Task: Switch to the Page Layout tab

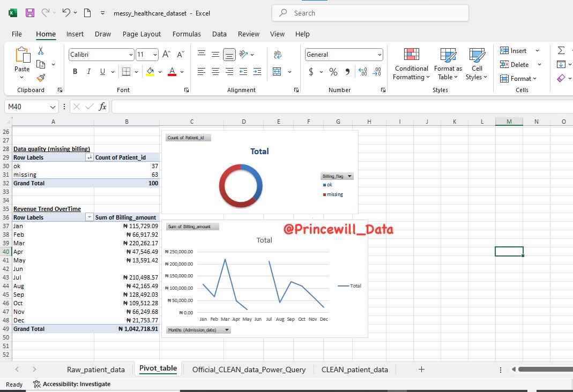Action: click(x=142, y=34)
